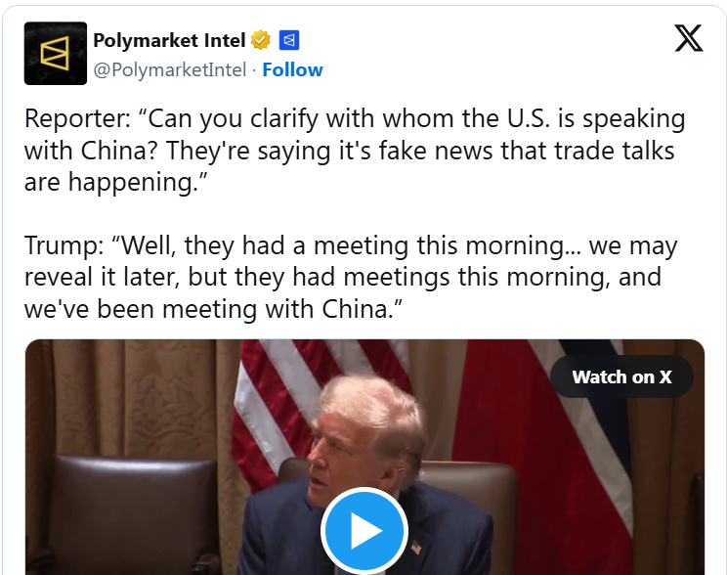
Task: Play the embedded video
Action: [x=364, y=531]
